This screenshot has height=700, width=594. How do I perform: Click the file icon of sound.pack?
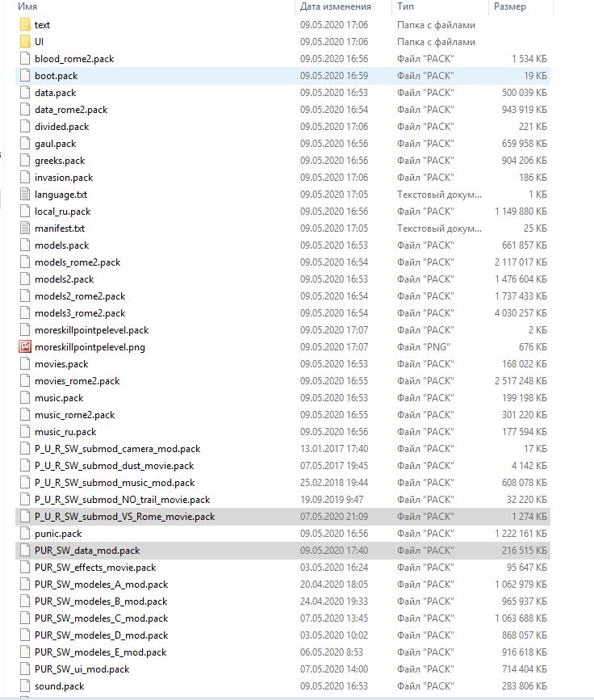(25, 685)
